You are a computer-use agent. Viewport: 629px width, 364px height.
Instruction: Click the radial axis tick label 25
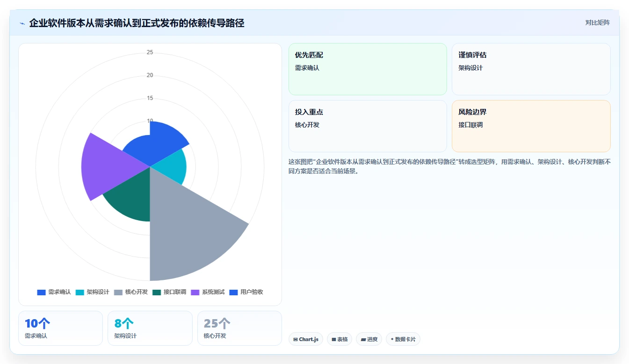coord(150,52)
